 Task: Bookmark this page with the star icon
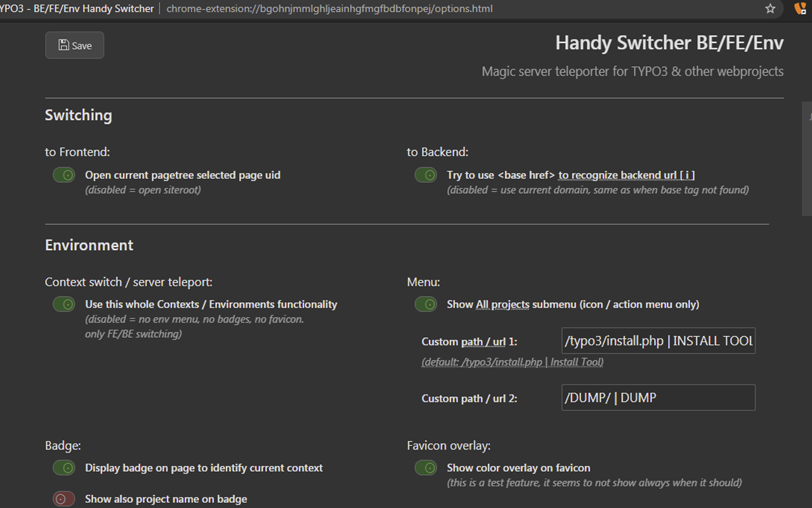(x=770, y=9)
